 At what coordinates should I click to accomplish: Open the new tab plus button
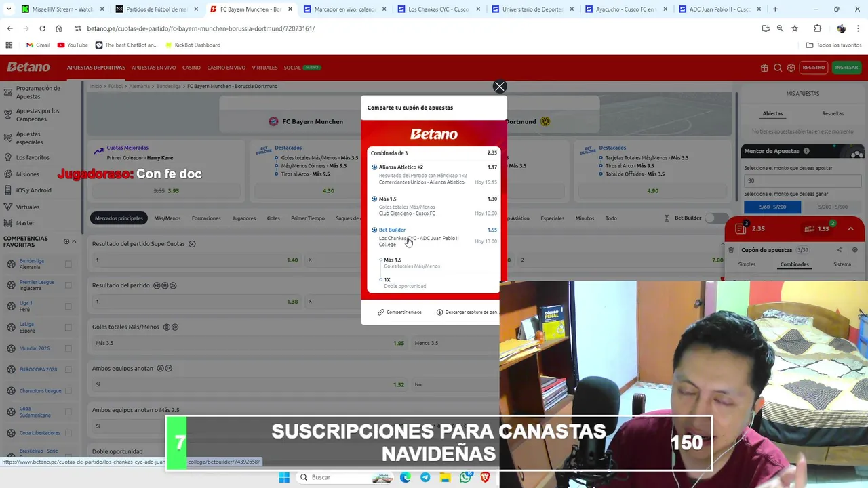(x=775, y=9)
